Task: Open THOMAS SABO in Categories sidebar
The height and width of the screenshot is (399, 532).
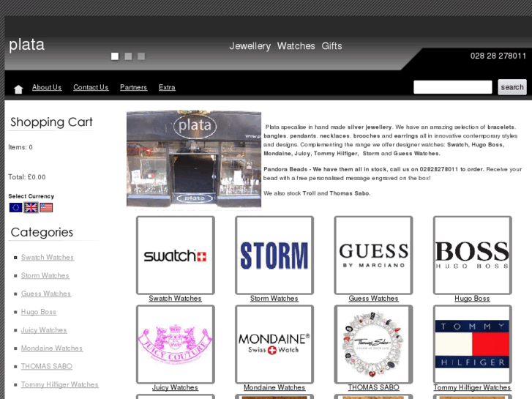Action: (x=47, y=366)
